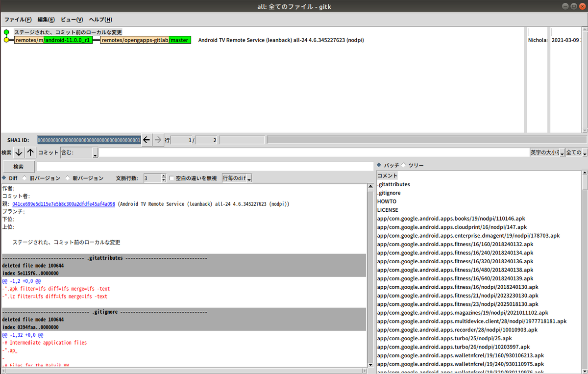Image resolution: width=588 pixels, height=374 pixels.
Task: Click the commit search text field
Action: click(314, 153)
